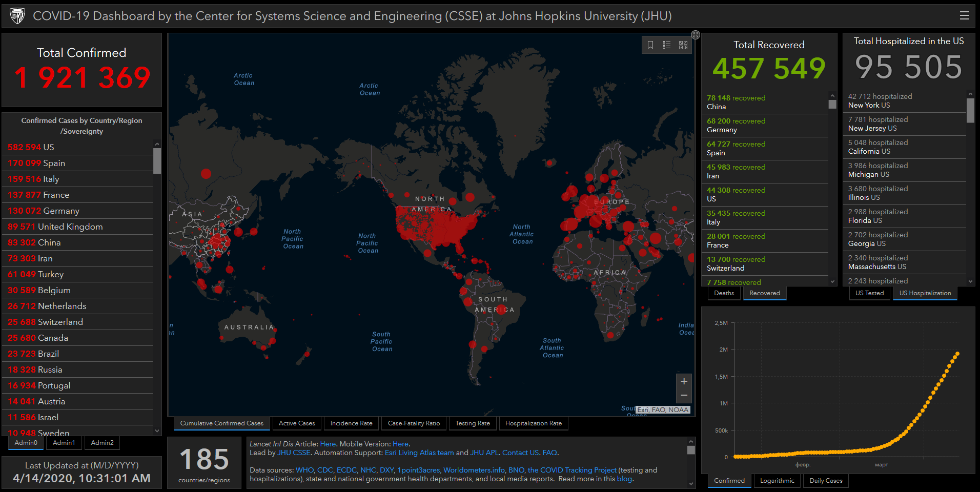Select the Admin2 tab
Viewport: 980px width, 492px height.
click(x=103, y=443)
